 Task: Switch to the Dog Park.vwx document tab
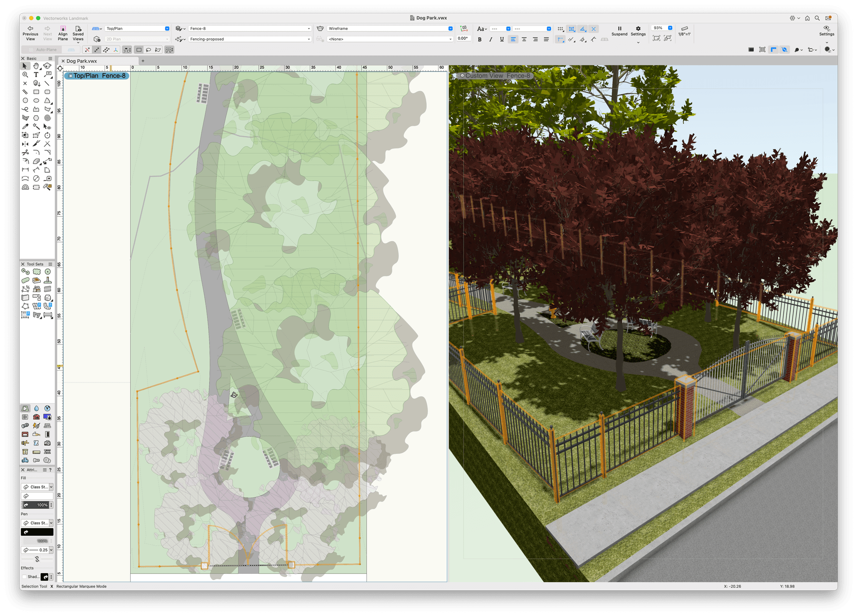pos(84,61)
